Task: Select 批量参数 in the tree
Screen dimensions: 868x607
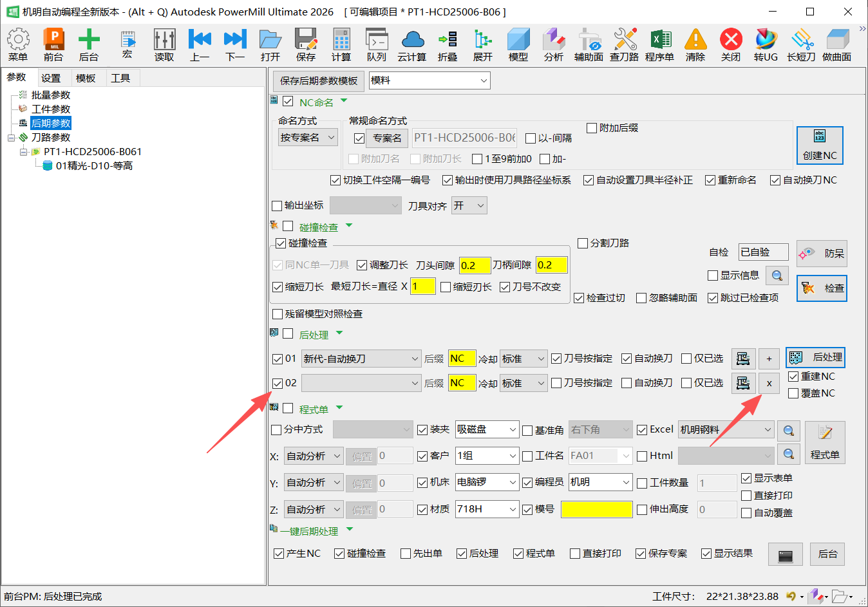Action: pyautogui.click(x=51, y=95)
